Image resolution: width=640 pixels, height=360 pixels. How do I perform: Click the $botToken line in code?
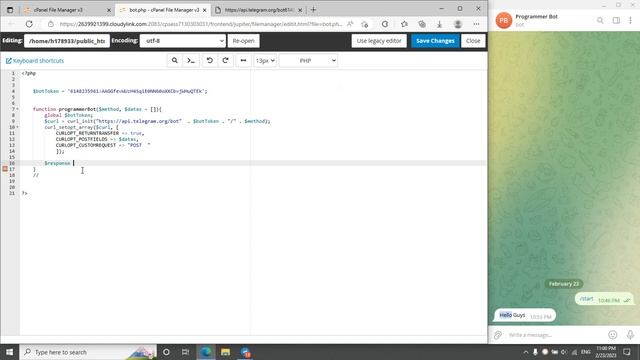click(x=120, y=91)
